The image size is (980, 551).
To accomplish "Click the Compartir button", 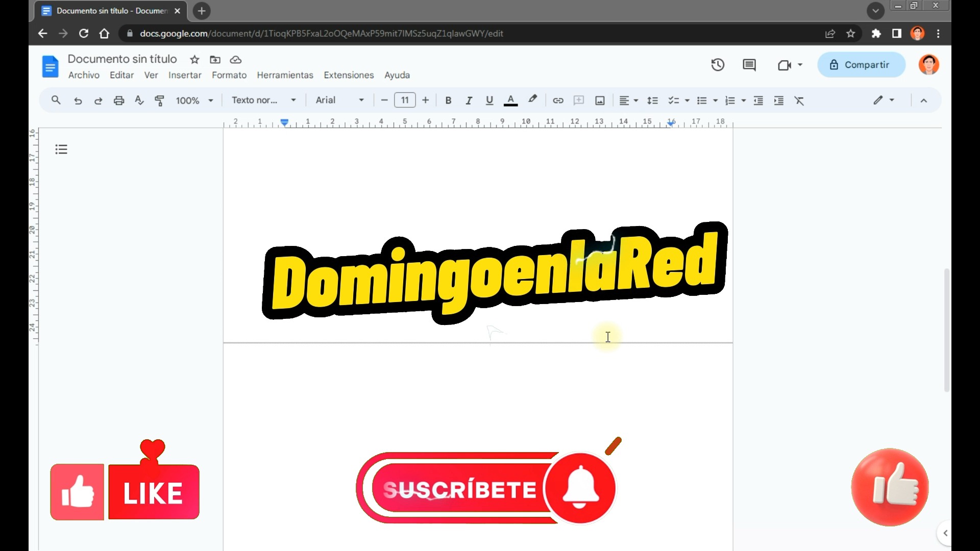I will click(861, 65).
